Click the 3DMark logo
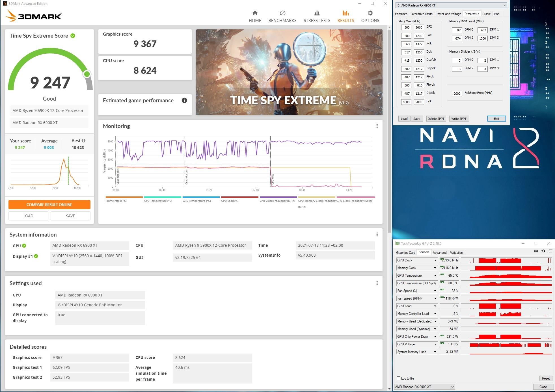 (33, 16)
